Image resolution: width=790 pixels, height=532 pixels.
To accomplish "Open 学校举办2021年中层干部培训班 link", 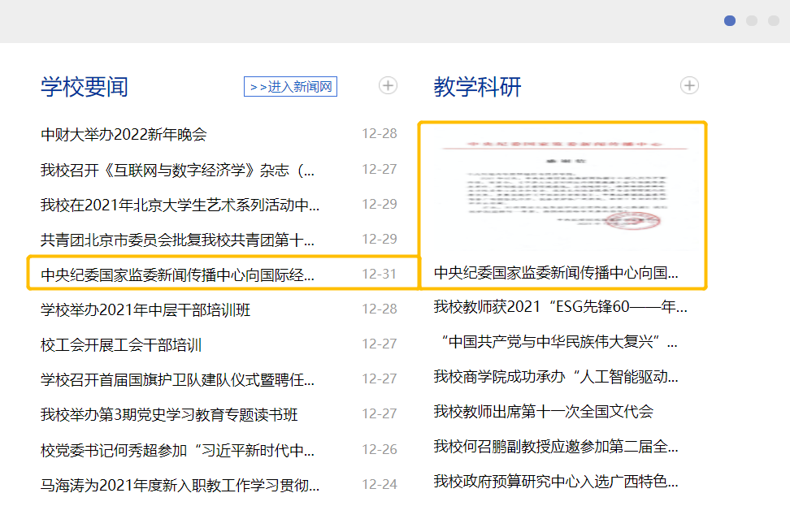I will click(x=145, y=309).
